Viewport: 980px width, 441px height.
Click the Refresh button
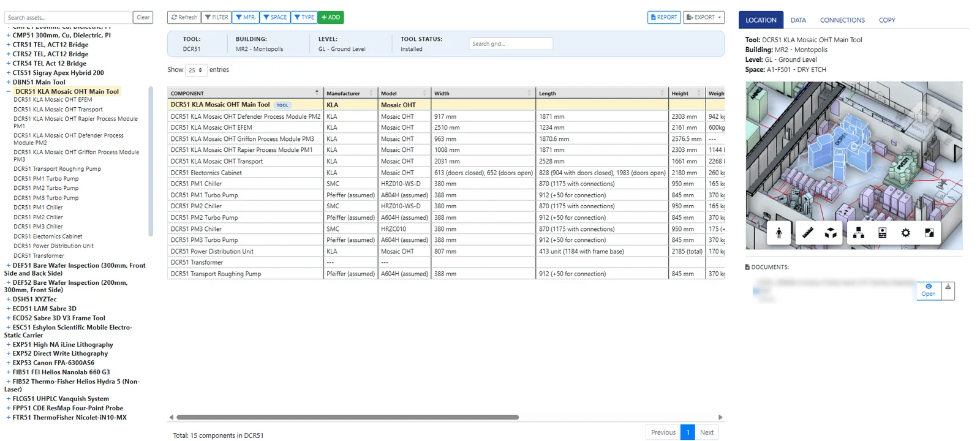click(x=184, y=17)
